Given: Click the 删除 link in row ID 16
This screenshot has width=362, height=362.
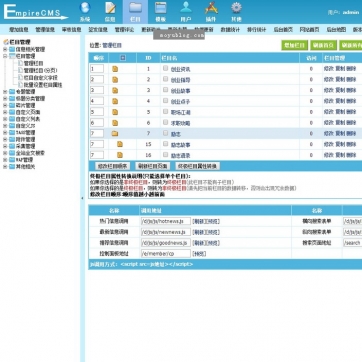Looking at the screenshot, I should pos(351,155).
